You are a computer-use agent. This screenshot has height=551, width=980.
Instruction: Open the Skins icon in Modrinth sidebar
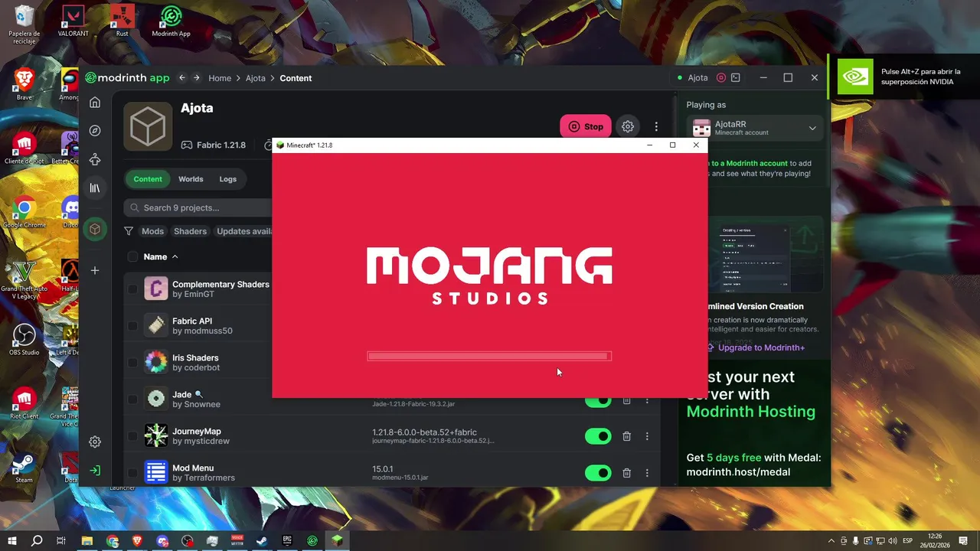click(95, 159)
